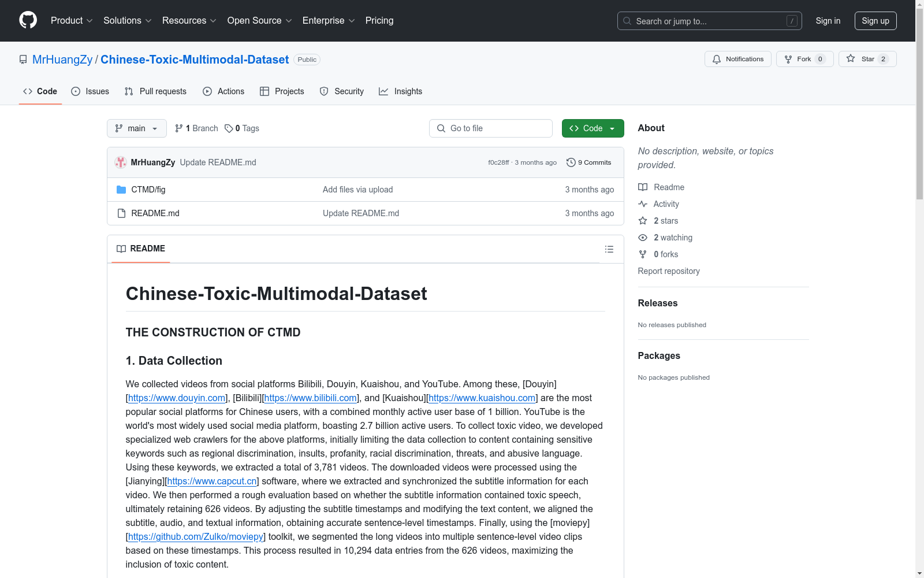Image resolution: width=924 pixels, height=578 pixels.
Task: Follow the https://www.kuaishou.com link
Action: (482, 398)
